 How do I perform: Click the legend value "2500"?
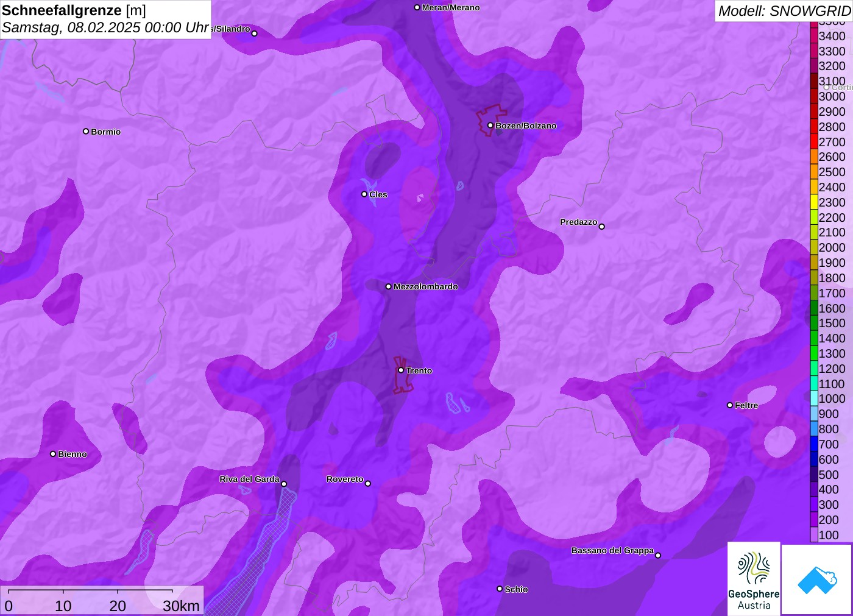[x=832, y=172]
